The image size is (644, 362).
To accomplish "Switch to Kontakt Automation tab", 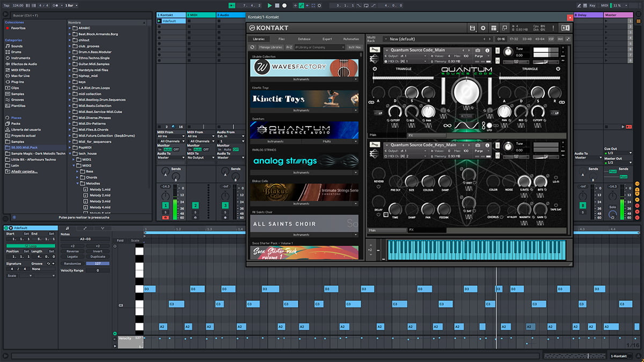I will pyautogui.click(x=351, y=39).
